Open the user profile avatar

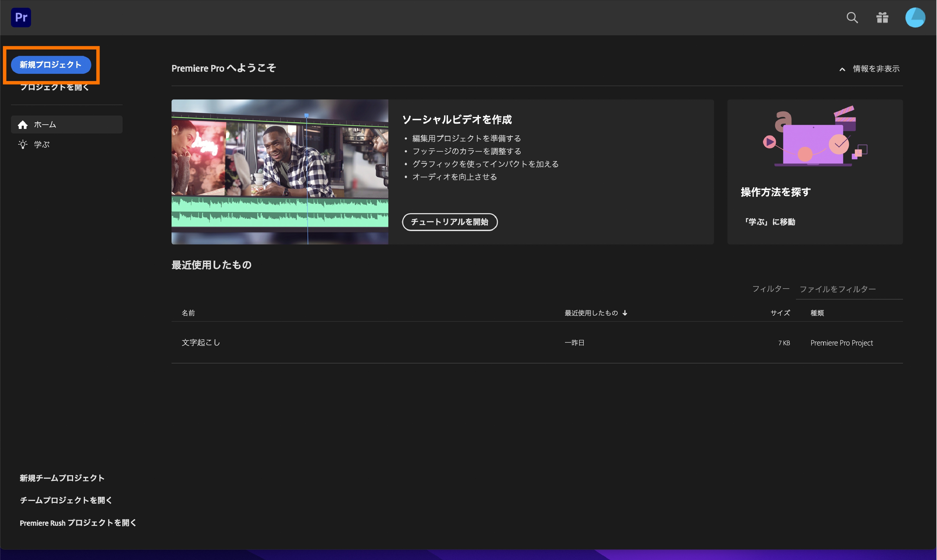click(915, 17)
